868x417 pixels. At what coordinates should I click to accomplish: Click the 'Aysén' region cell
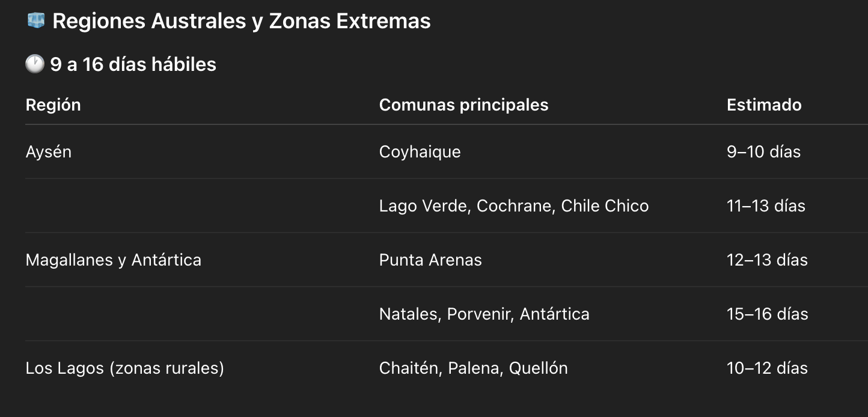(49, 151)
